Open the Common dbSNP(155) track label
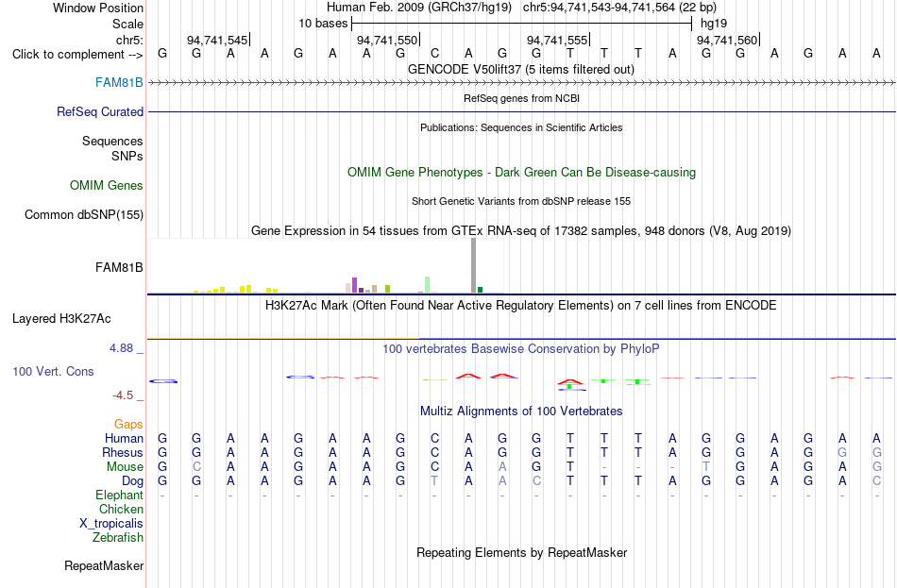This screenshot has width=897, height=588. (84, 214)
